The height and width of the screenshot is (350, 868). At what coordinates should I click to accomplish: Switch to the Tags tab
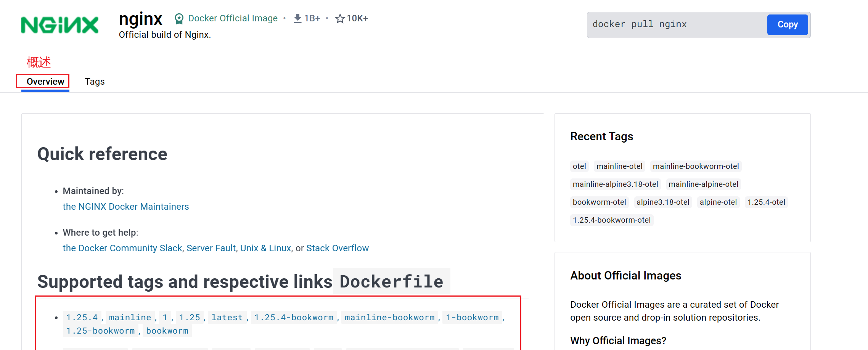tap(95, 82)
